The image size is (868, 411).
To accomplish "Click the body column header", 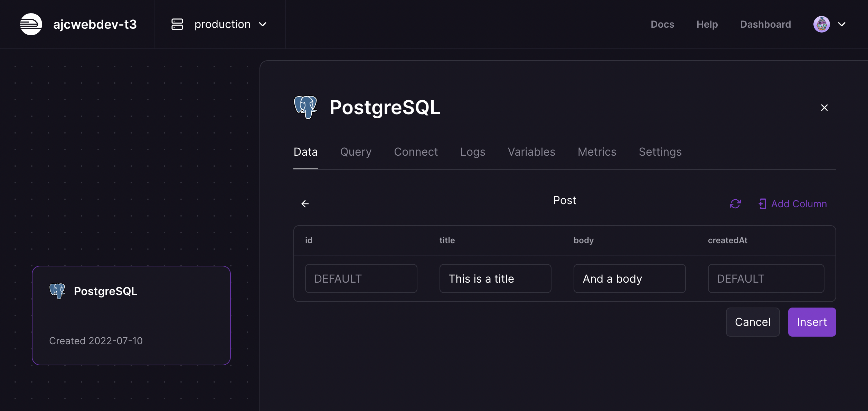I will (584, 240).
